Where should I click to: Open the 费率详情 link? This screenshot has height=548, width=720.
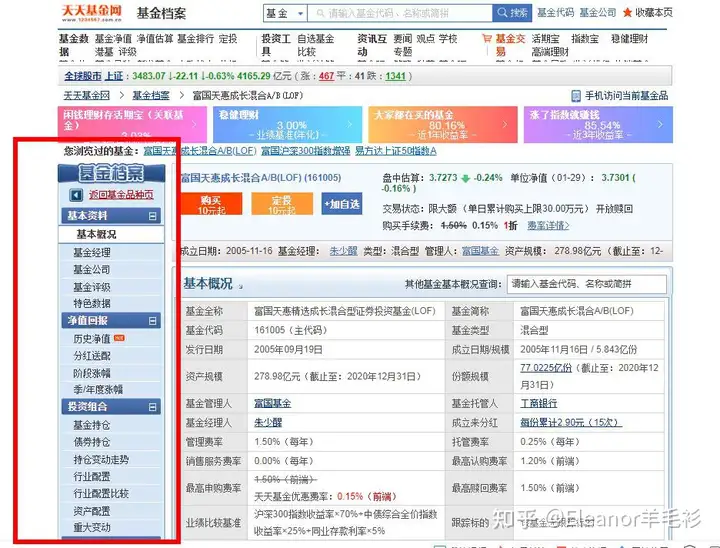pyautogui.click(x=548, y=226)
